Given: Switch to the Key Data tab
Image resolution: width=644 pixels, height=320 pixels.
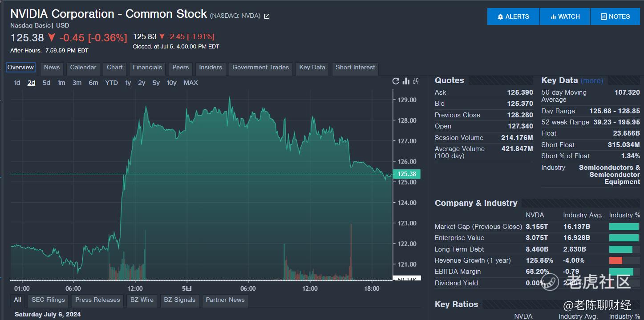Looking at the screenshot, I should pos(312,68).
